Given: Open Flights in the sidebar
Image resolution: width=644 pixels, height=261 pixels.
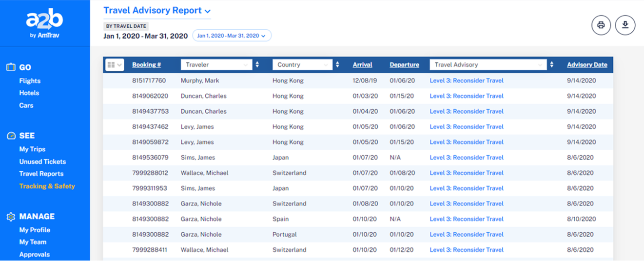Looking at the screenshot, I should tap(30, 81).
